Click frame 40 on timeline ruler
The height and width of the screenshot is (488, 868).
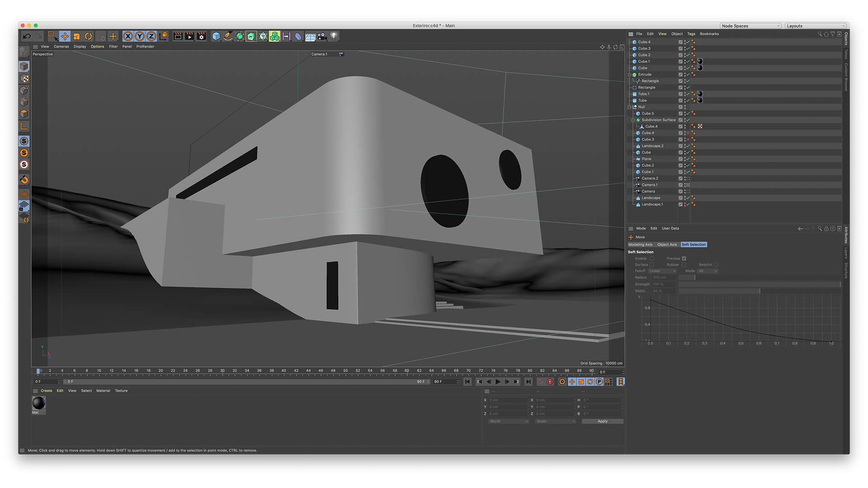coord(283,371)
